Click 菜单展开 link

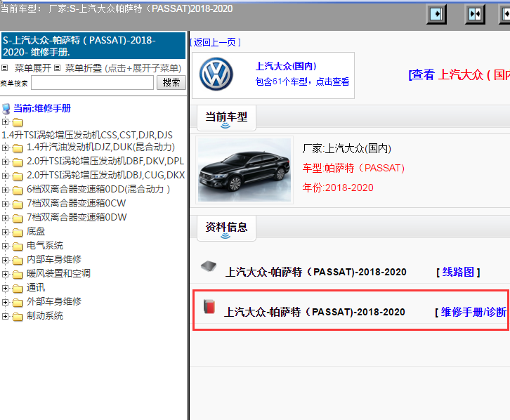tap(33, 68)
